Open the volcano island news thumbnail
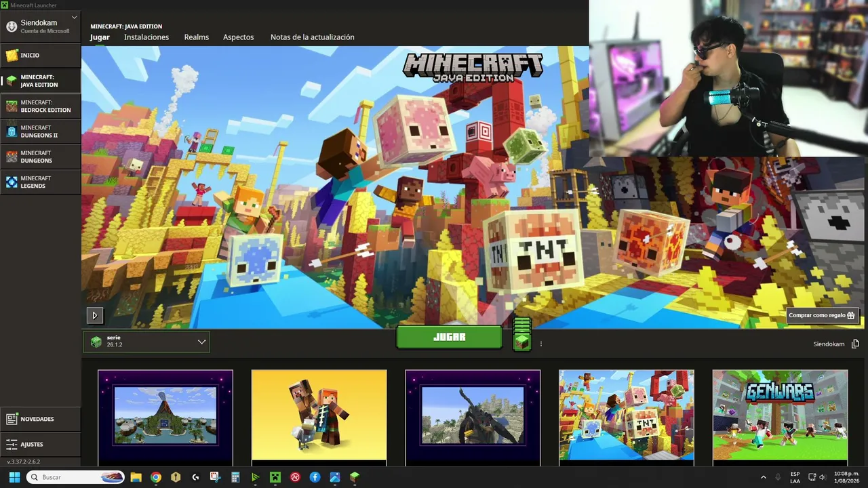 pos(165,417)
